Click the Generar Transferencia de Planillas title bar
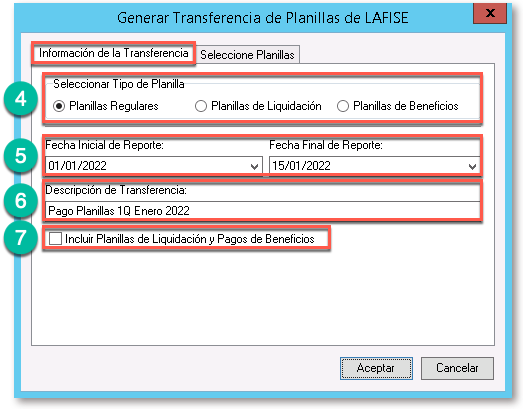 263,18
